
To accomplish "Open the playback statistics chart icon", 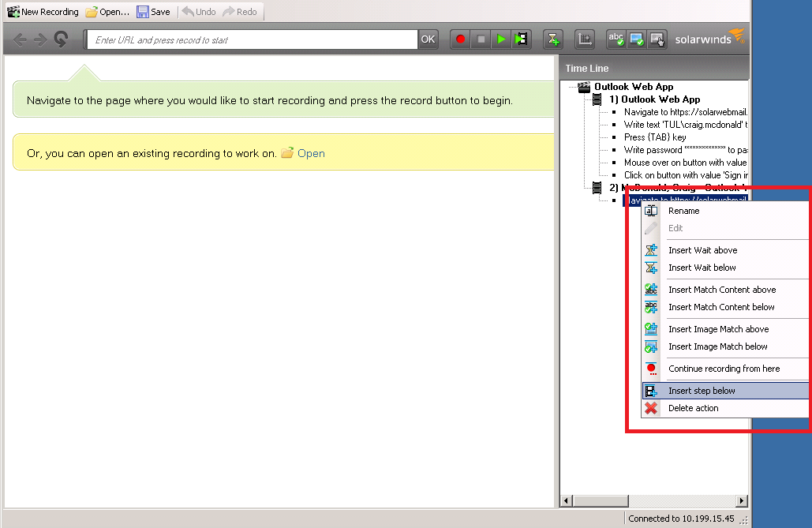I will [x=585, y=39].
